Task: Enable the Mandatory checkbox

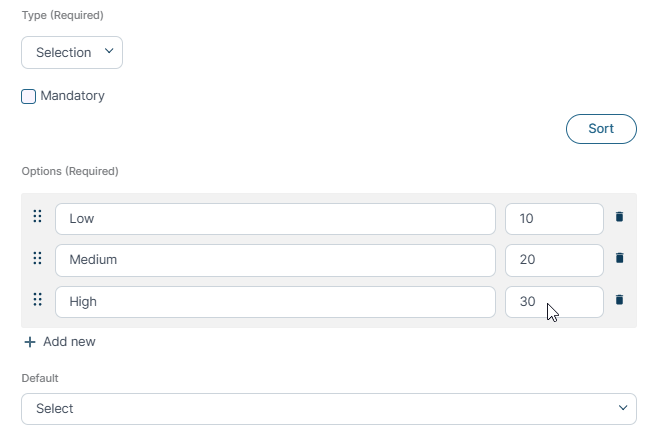Action: 28,96
